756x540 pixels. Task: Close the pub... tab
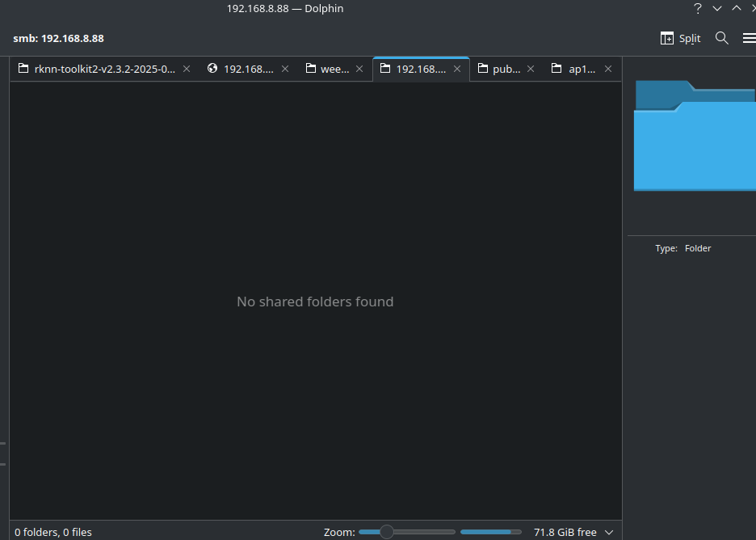(531, 69)
